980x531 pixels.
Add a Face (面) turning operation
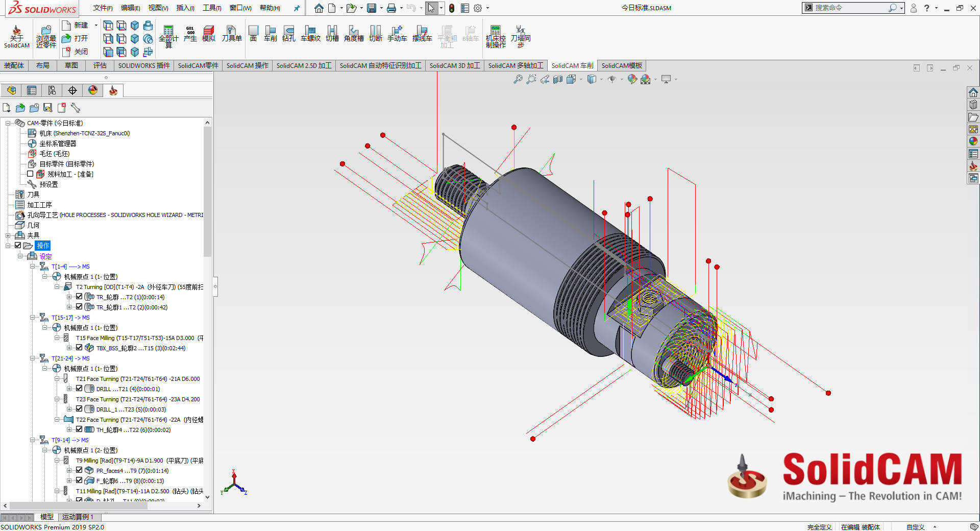[x=253, y=34]
